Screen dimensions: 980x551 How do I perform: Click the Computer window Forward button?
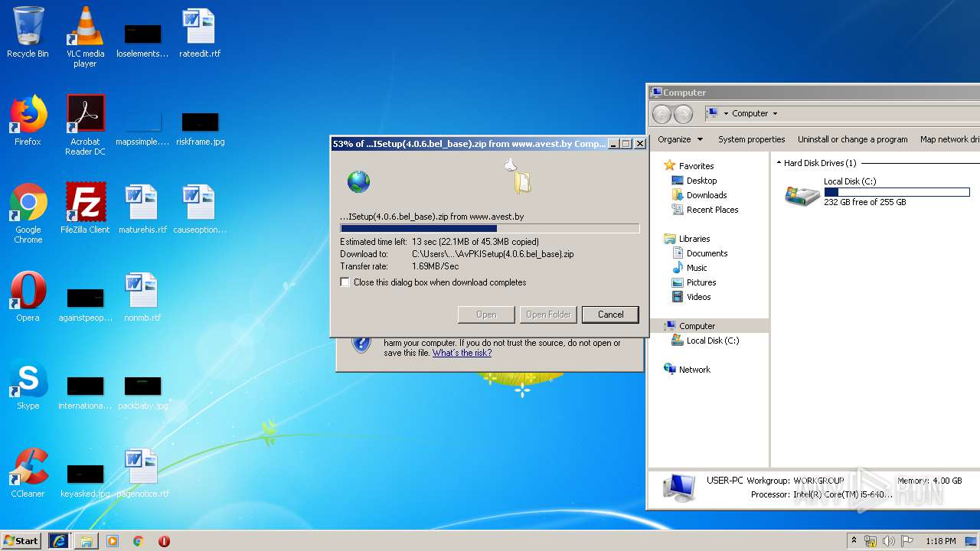click(x=683, y=114)
